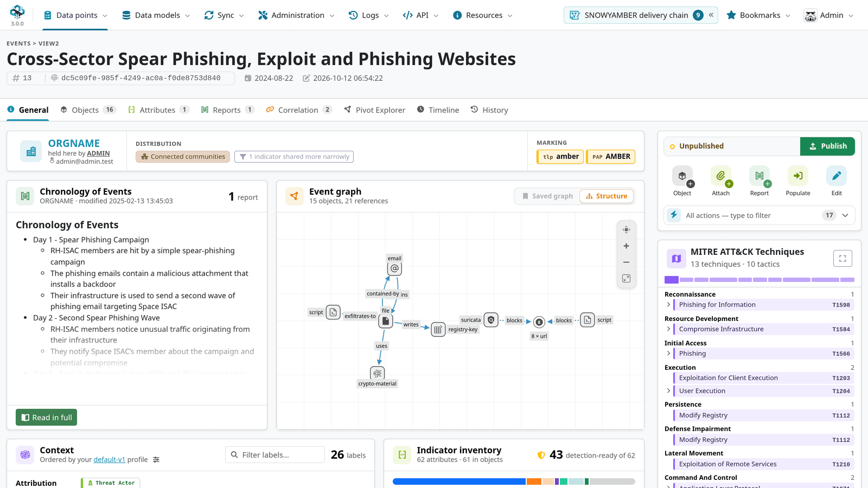The width and height of the screenshot is (868, 488).
Task: Click the Object quick-action icon
Action: (682, 176)
